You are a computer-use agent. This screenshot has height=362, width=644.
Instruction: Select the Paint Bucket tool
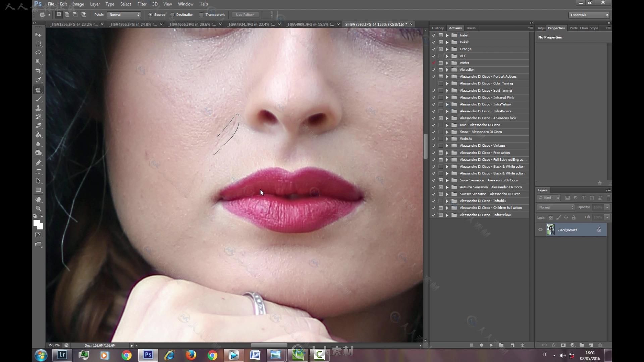38,135
